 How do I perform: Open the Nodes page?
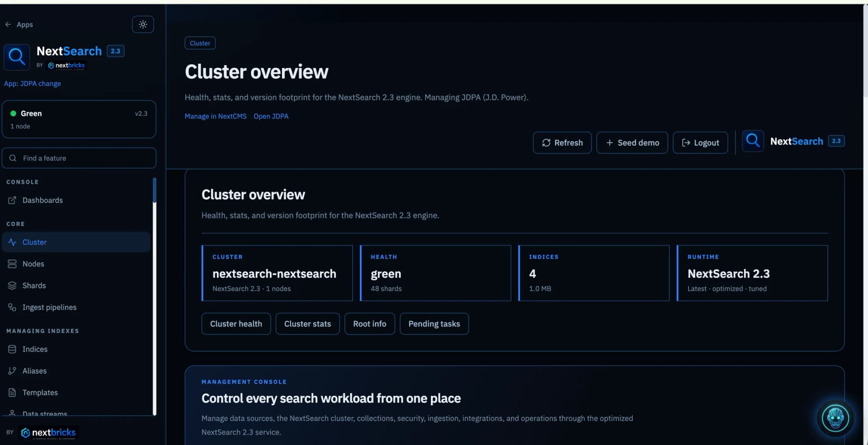76,264
